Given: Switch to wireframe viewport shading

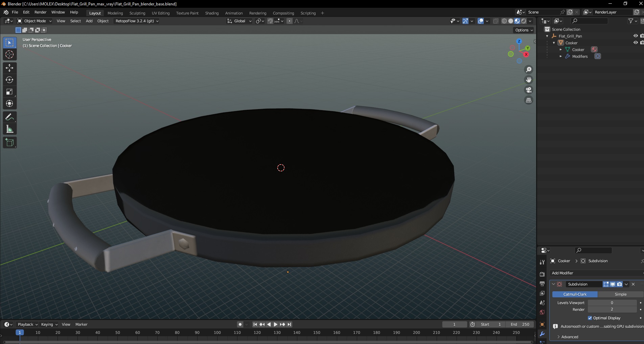Looking at the screenshot, I should click(x=504, y=21).
